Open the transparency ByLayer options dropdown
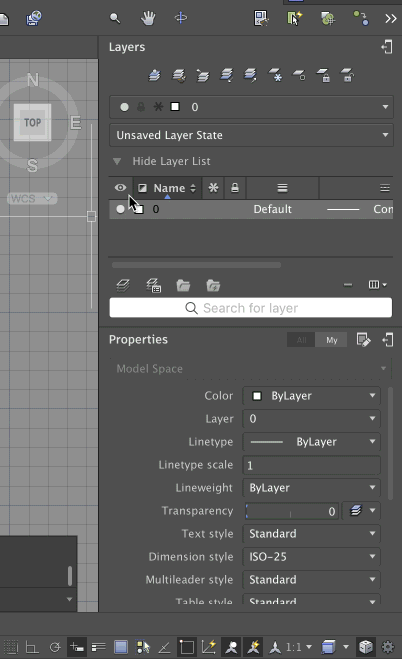The width and height of the screenshot is (402, 659). pos(362,511)
